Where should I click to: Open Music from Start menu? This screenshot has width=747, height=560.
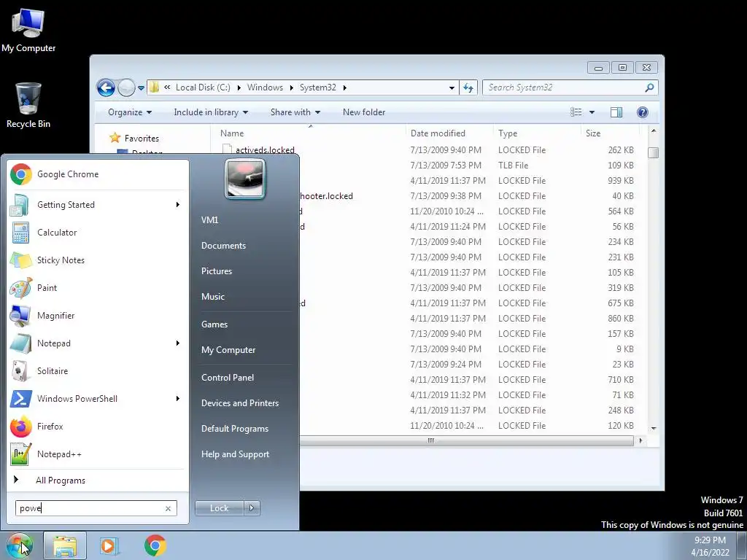pyautogui.click(x=213, y=297)
